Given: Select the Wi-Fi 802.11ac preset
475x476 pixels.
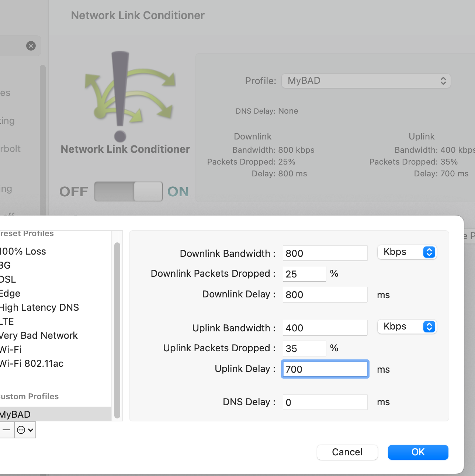Looking at the screenshot, I should click(x=32, y=363).
